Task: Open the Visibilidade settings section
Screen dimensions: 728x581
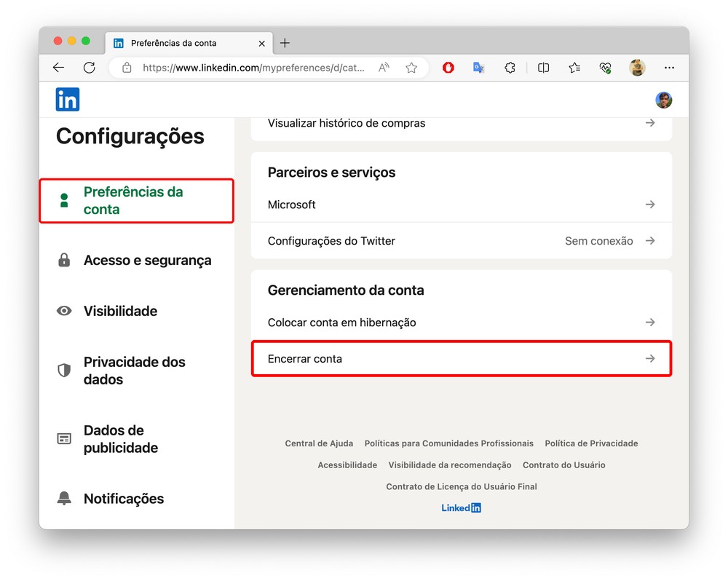Action: pos(107,311)
